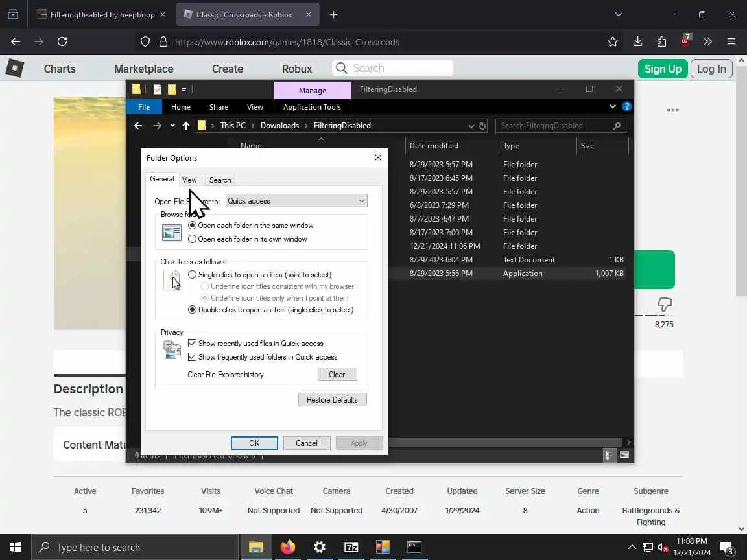The height and width of the screenshot is (560, 747).
Task: Click OK in Folder Options
Action: [x=254, y=443]
